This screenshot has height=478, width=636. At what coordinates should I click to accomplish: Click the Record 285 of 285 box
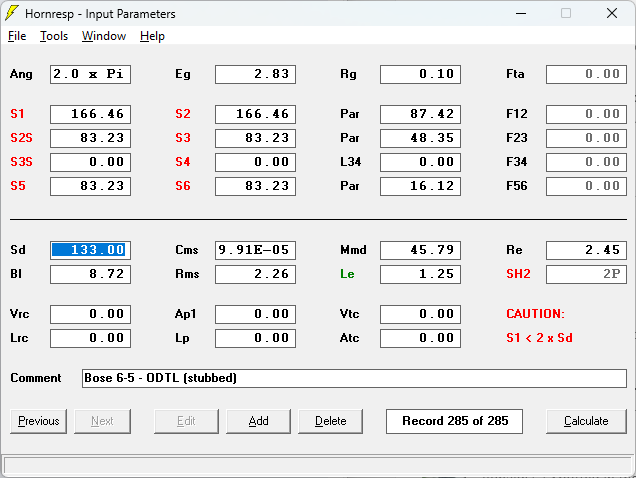pyautogui.click(x=454, y=421)
